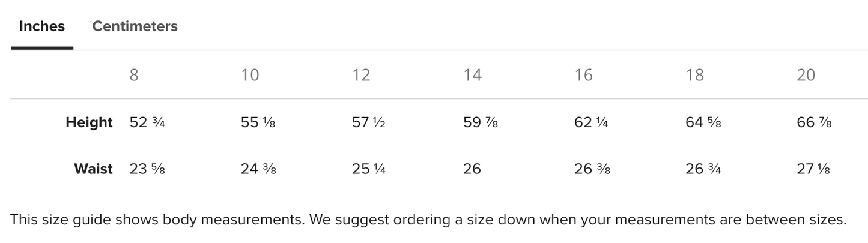Screen dimensions: 868x243
Task: Click the 23 ⅝ waist value
Action: (x=147, y=169)
